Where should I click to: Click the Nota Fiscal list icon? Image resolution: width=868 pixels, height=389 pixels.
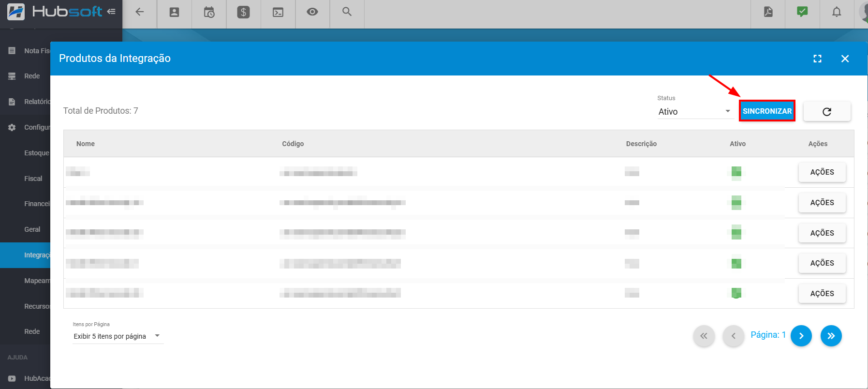12,51
